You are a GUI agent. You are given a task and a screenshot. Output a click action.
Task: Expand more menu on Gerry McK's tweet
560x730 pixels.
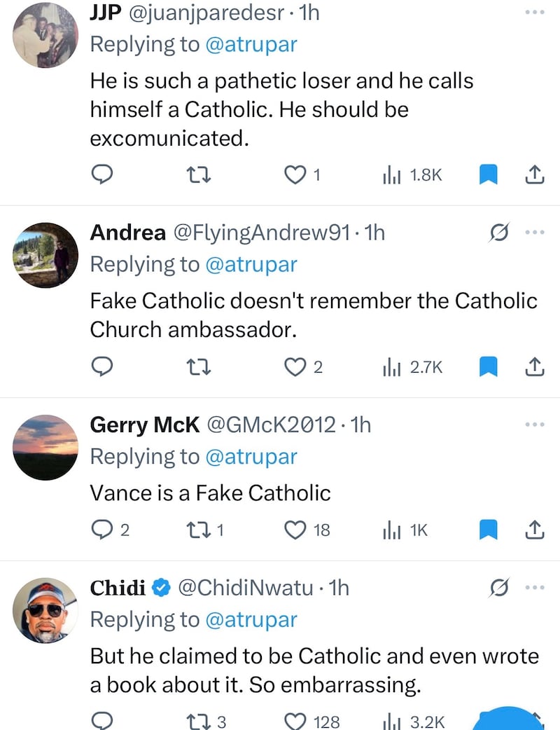(x=534, y=424)
